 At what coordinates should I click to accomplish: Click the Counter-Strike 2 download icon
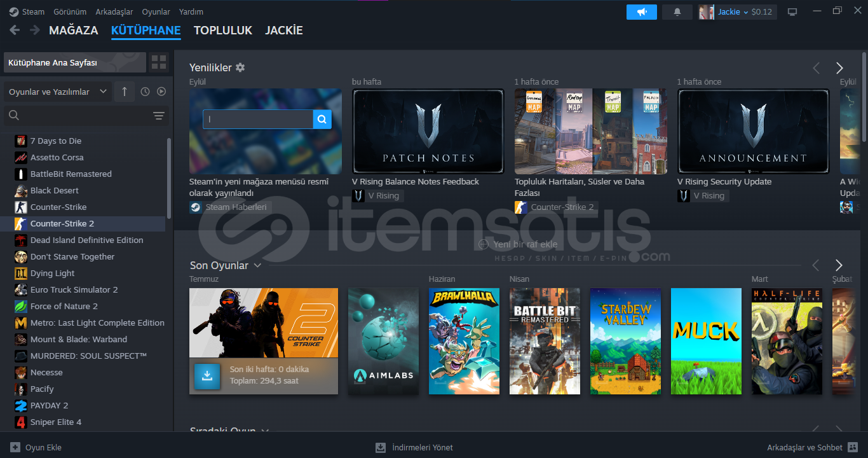(x=207, y=376)
